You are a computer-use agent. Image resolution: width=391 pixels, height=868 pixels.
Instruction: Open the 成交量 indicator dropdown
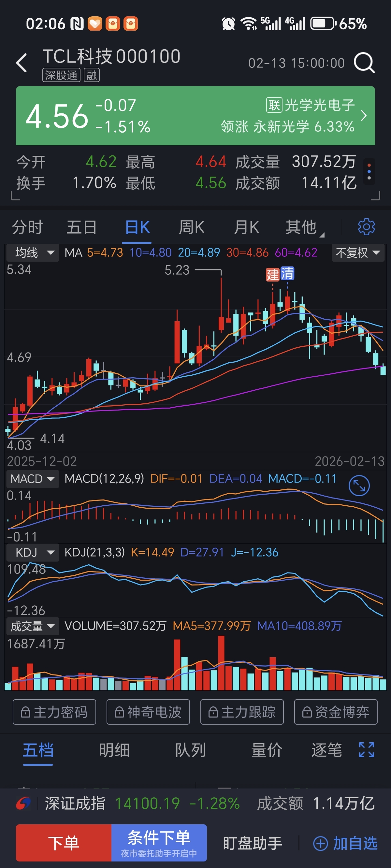pos(33,626)
